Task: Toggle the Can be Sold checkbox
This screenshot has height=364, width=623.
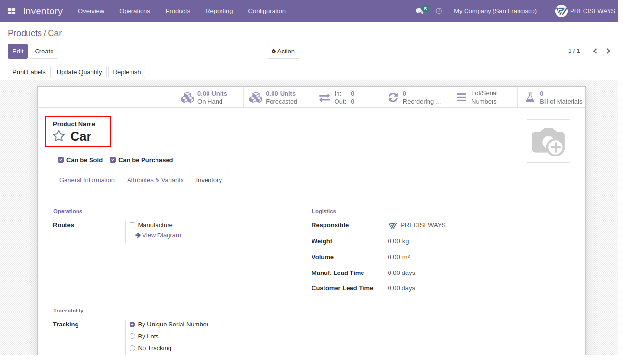Action: [x=61, y=160]
